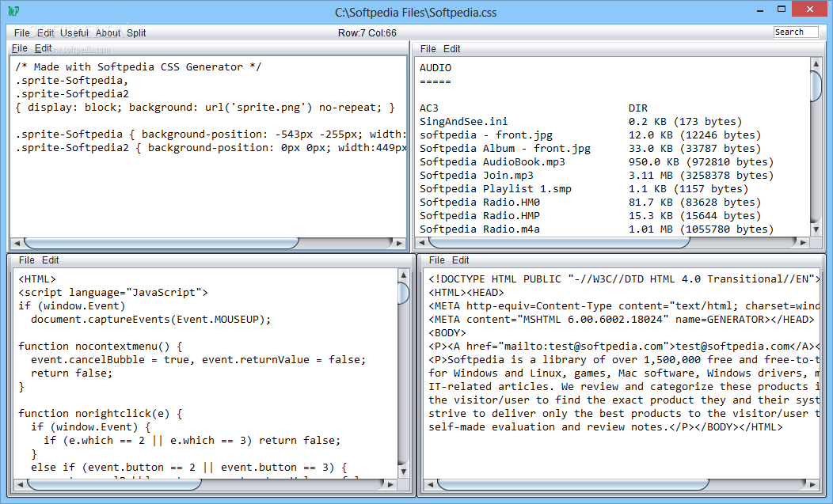This screenshot has height=504, width=833.
Task: Click the '.sprite-Softpedia2' selector line
Action: pos(72,94)
